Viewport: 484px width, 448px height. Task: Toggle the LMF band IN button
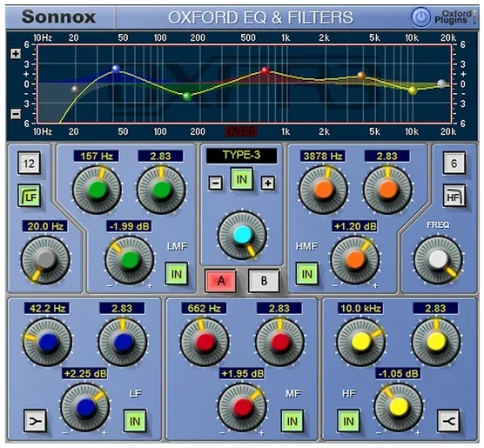coord(176,274)
